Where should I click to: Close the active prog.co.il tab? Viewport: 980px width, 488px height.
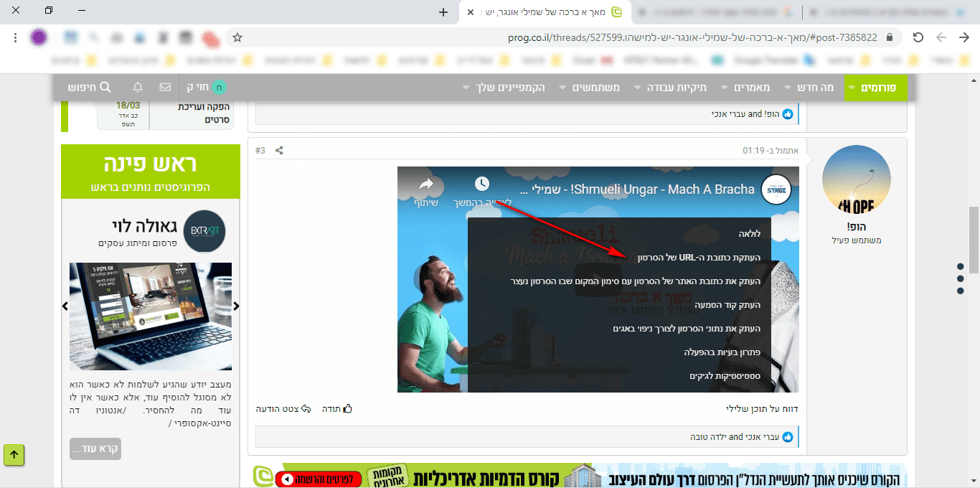[470, 12]
